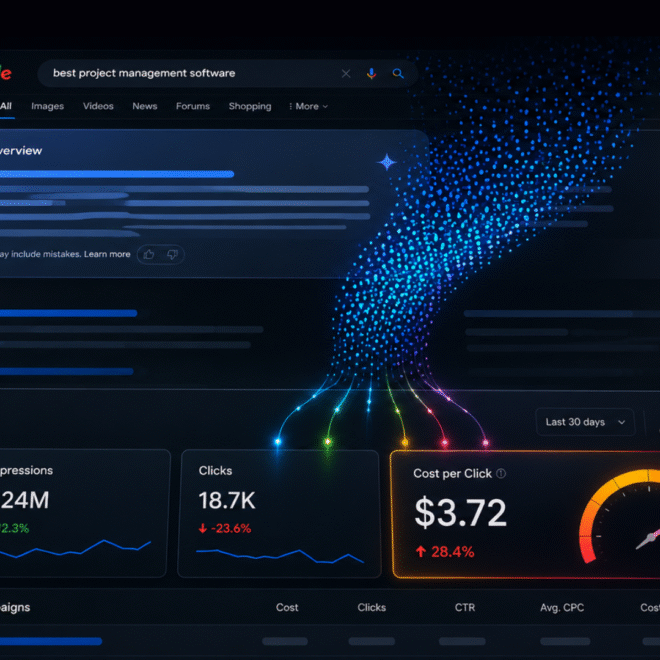
Task: Click the Cost per Click gauge
Action: pos(620,516)
